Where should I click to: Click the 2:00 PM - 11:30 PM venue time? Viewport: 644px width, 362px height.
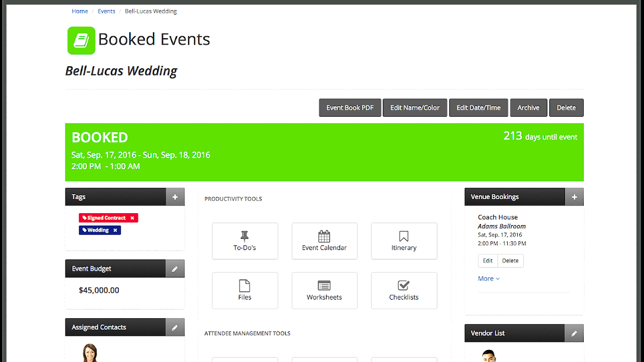[x=502, y=243]
